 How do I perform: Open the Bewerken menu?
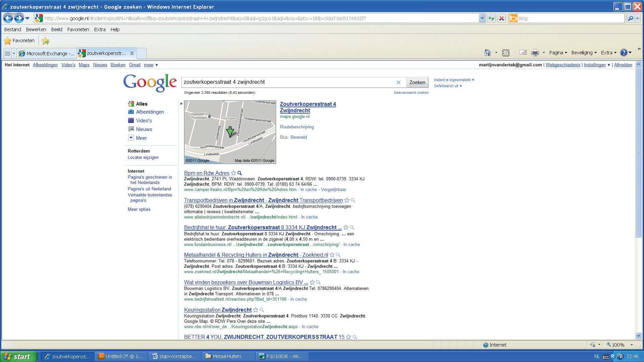(x=36, y=29)
